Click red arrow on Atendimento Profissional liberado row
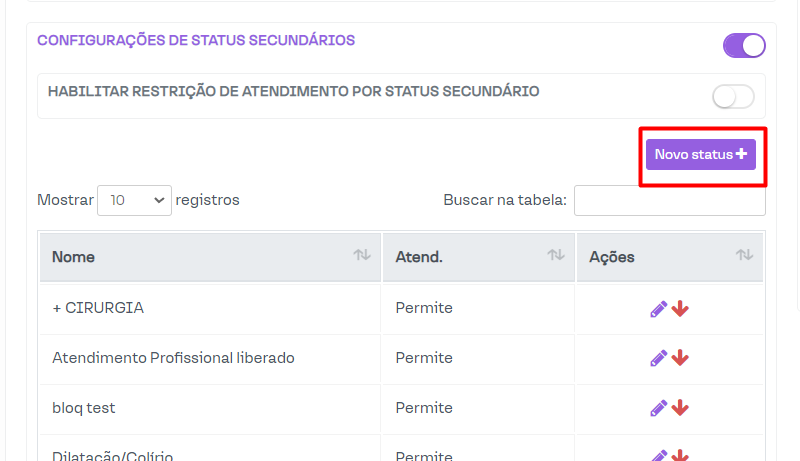The width and height of the screenshot is (800, 461). click(681, 358)
